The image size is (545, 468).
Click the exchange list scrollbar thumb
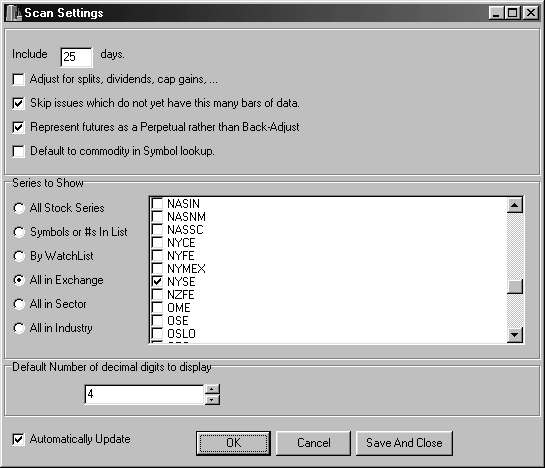pyautogui.click(x=515, y=287)
